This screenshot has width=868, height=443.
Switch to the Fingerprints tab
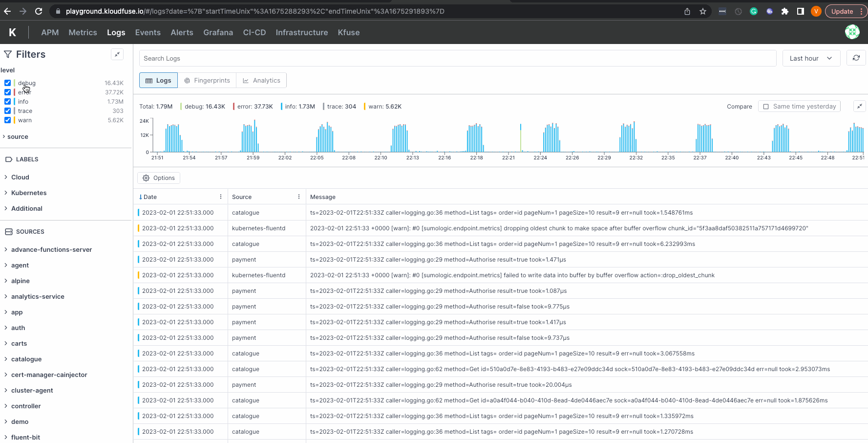click(x=207, y=81)
